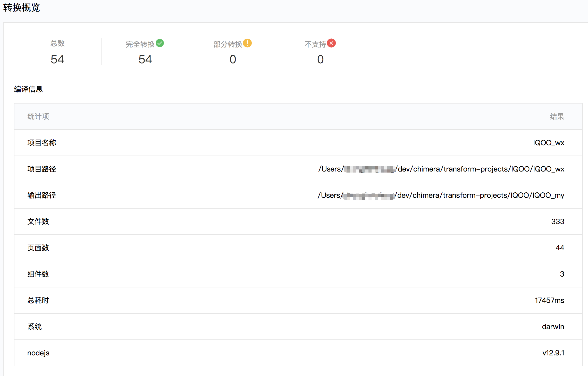Select the 项目名称 row value IQOO_wx
The width and height of the screenshot is (588, 376).
coord(549,143)
